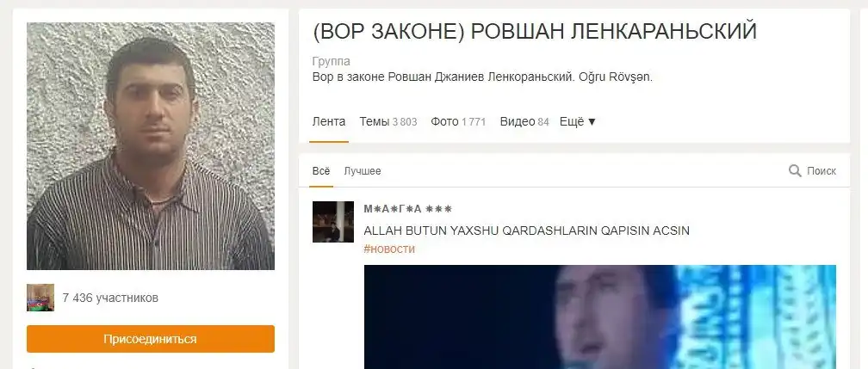The image size is (868, 369).
Task: Open the 7 436 участников members list
Action: [111, 298]
